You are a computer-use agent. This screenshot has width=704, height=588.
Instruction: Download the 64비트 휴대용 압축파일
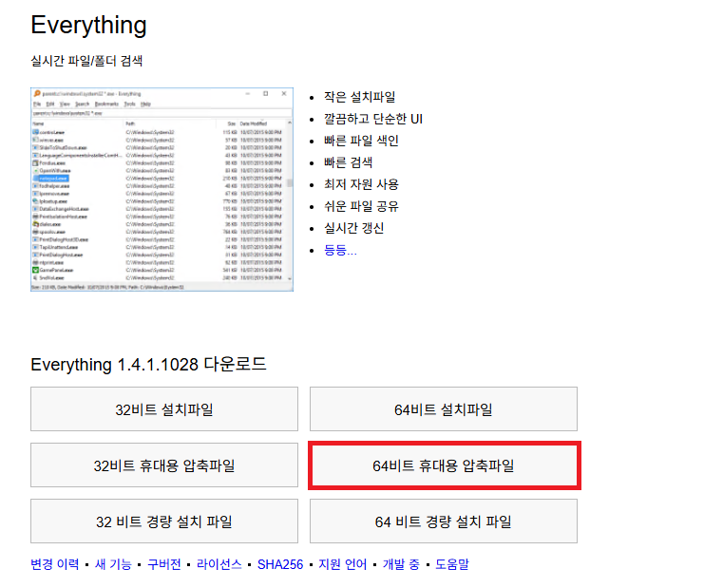443,465
